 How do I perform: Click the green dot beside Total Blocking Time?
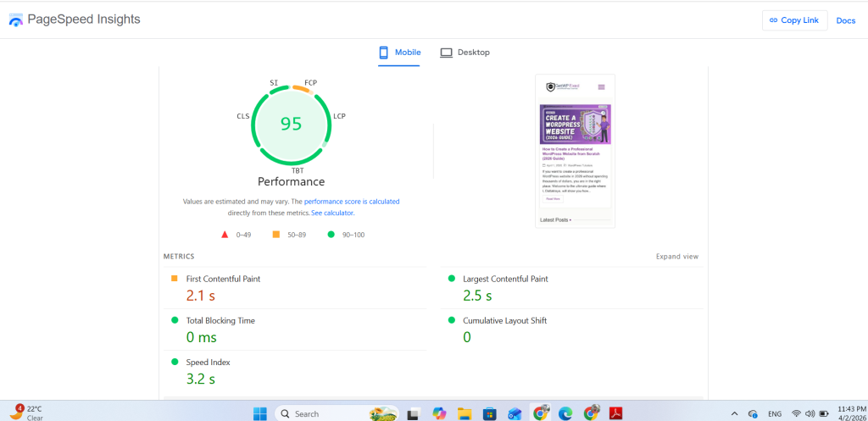(175, 319)
